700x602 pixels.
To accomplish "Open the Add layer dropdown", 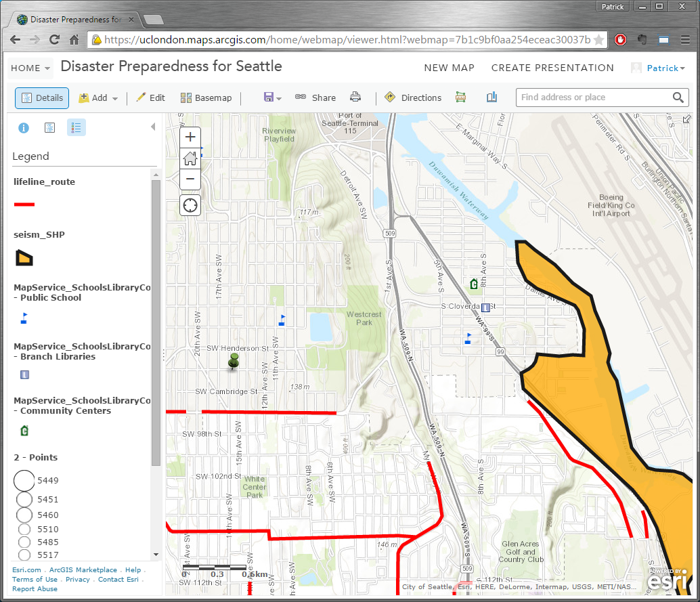I will pyautogui.click(x=98, y=98).
